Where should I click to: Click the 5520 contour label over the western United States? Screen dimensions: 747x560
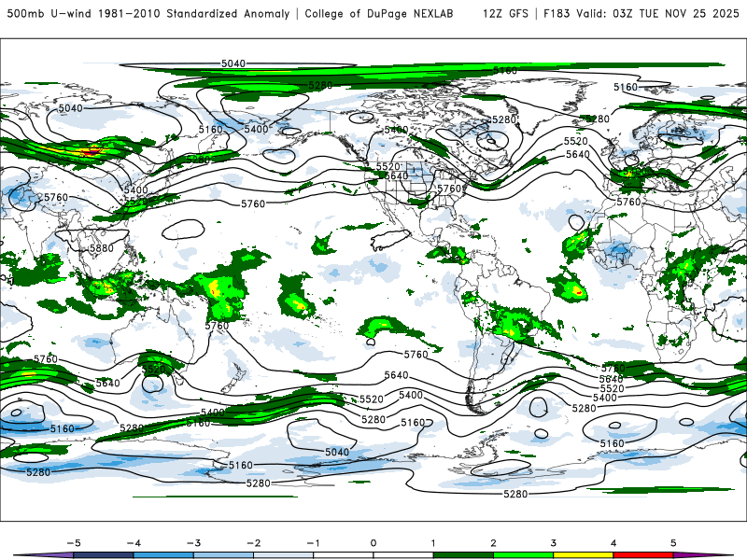click(x=388, y=167)
